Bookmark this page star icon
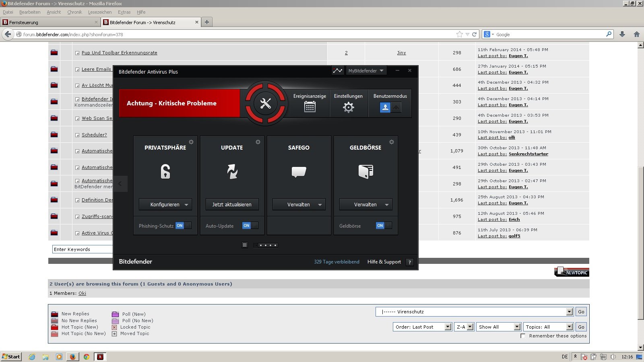 (460, 34)
